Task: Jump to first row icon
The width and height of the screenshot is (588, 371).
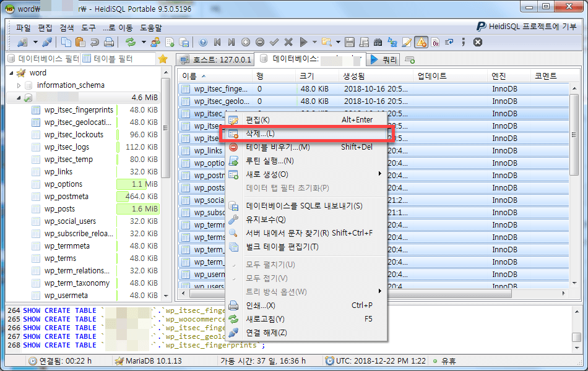Action: 217,42
